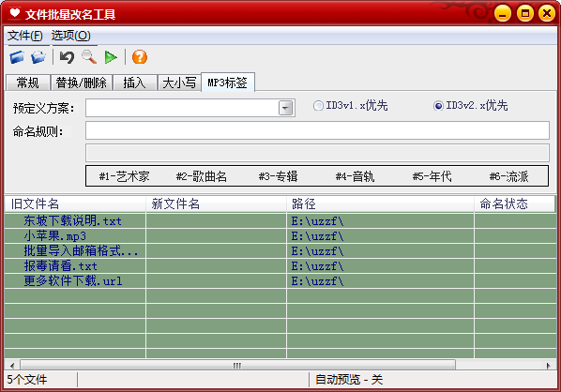Viewport: 561px width, 392px height.
Task: Click the open folder import icon
Action: point(38,57)
